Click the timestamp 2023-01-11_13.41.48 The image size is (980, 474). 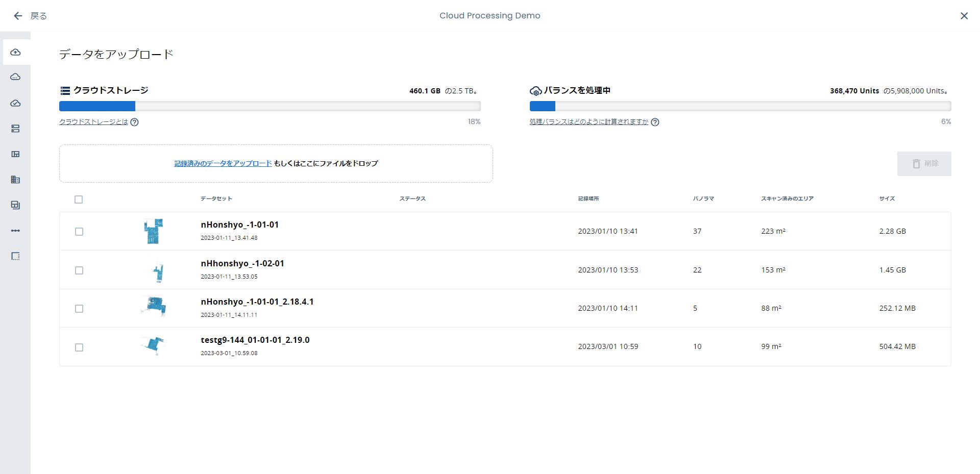coord(229,238)
